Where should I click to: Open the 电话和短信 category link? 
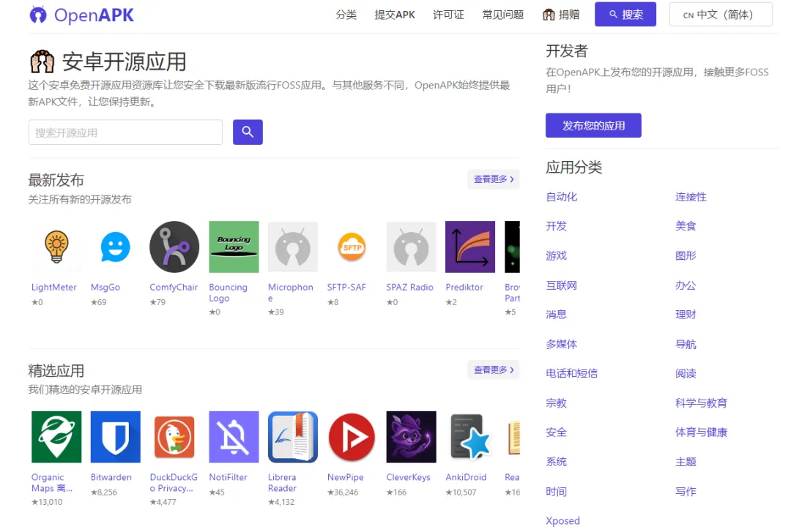pyautogui.click(x=571, y=374)
